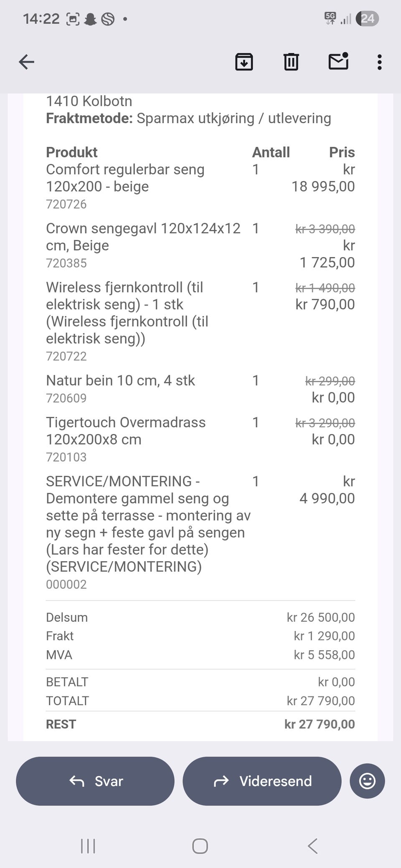Tap the Snapchat notification icon in status bar
Screen dimensions: 401x868
click(x=90, y=19)
